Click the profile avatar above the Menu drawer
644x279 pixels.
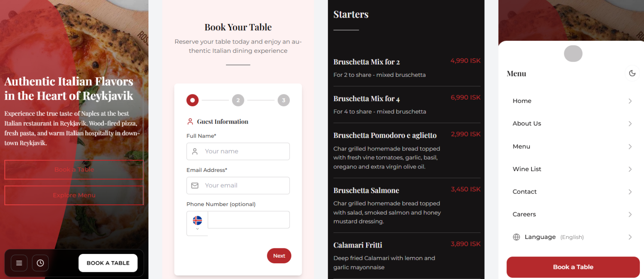tap(573, 54)
